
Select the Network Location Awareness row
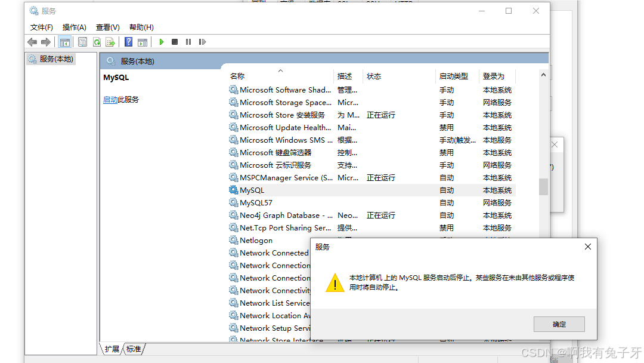tap(269, 315)
